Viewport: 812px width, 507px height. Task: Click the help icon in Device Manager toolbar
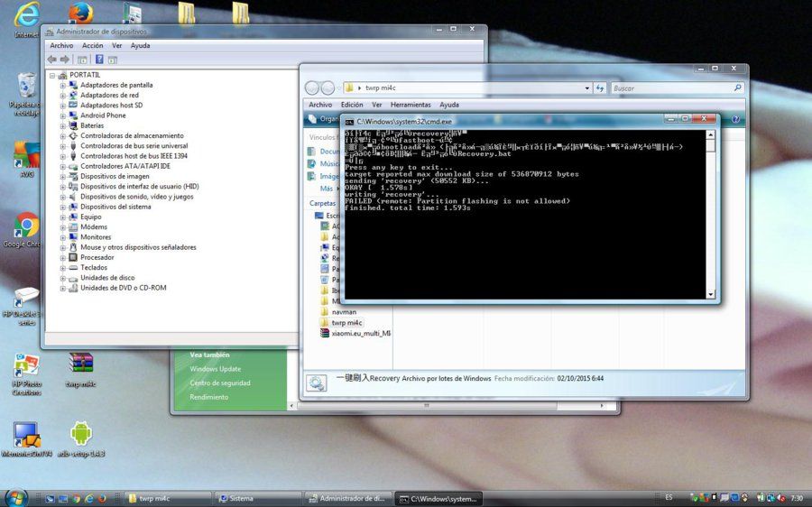pyautogui.click(x=99, y=60)
